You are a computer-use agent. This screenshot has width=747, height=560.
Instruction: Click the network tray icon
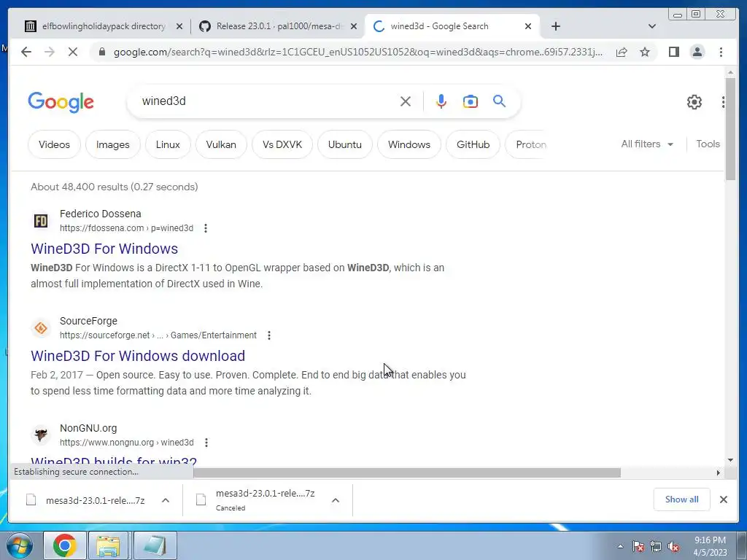coord(656,547)
